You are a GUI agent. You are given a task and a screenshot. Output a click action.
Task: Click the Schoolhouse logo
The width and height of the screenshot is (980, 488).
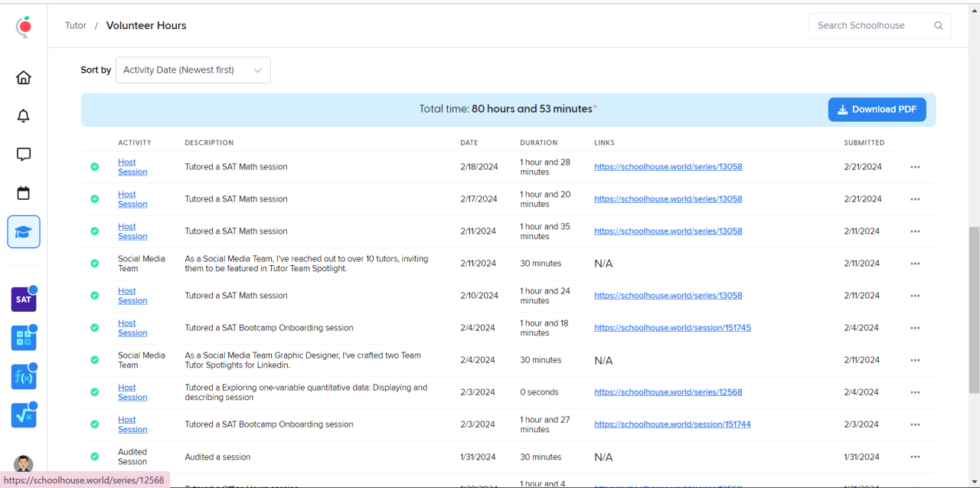[24, 27]
